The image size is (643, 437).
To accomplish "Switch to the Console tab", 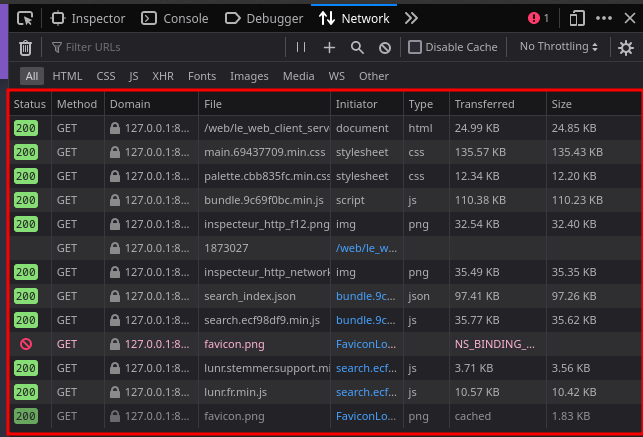I will (175, 18).
